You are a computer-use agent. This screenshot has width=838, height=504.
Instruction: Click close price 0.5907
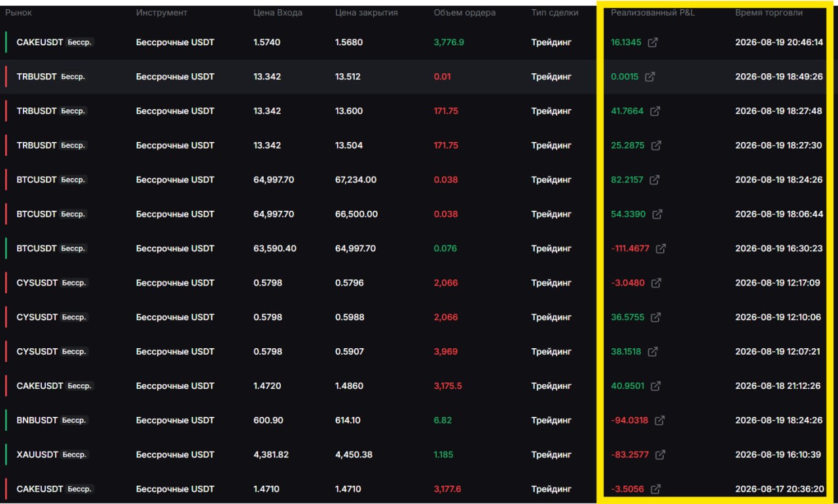pos(350,351)
